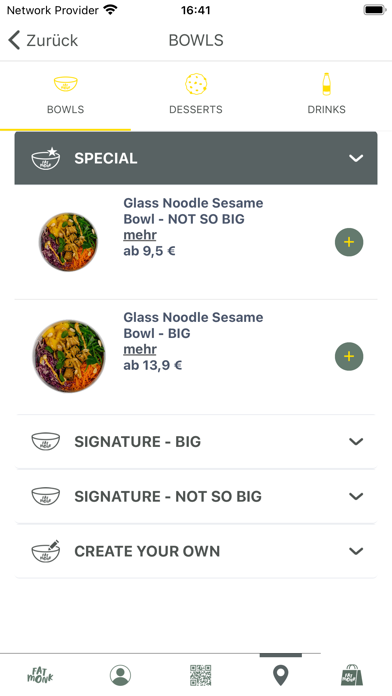Open the shopping bag cart icon
The height and width of the screenshot is (696, 392).
(352, 675)
